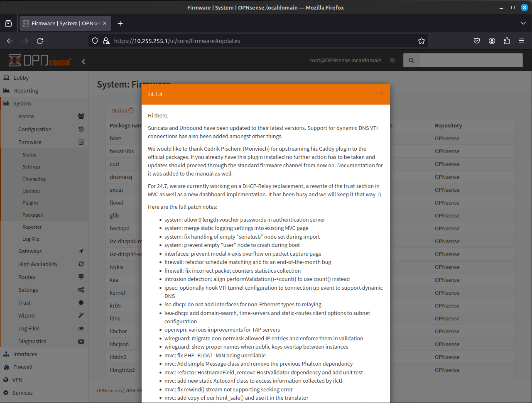Reload the page in Firefox

coord(40,41)
